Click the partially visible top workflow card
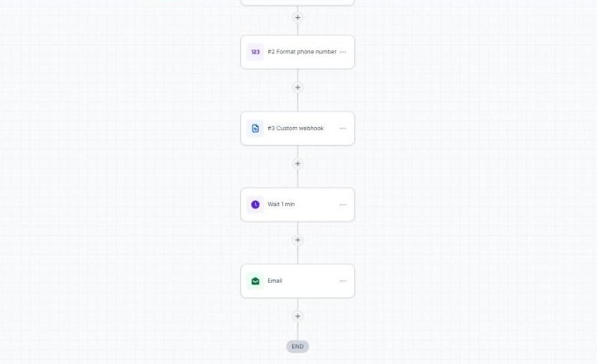The height and width of the screenshot is (364, 597). tap(298, 2)
